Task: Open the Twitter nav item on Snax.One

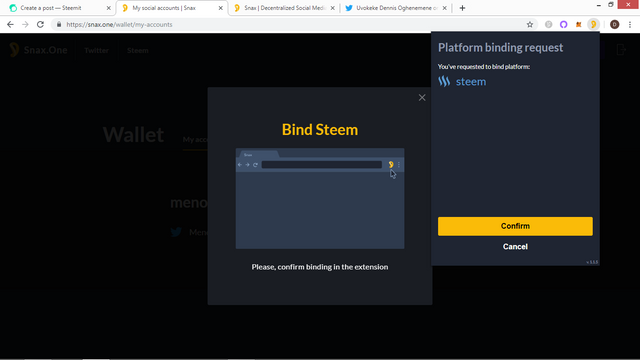Action: pos(96,50)
